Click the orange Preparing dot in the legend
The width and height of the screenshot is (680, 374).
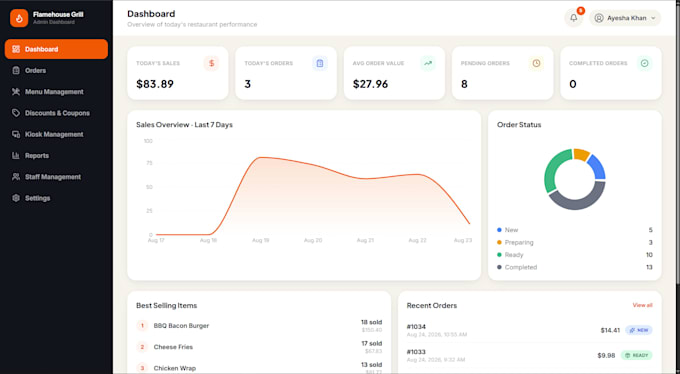point(499,242)
